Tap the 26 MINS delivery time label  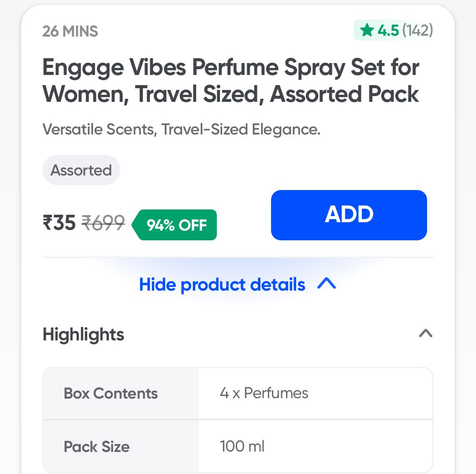(70, 32)
